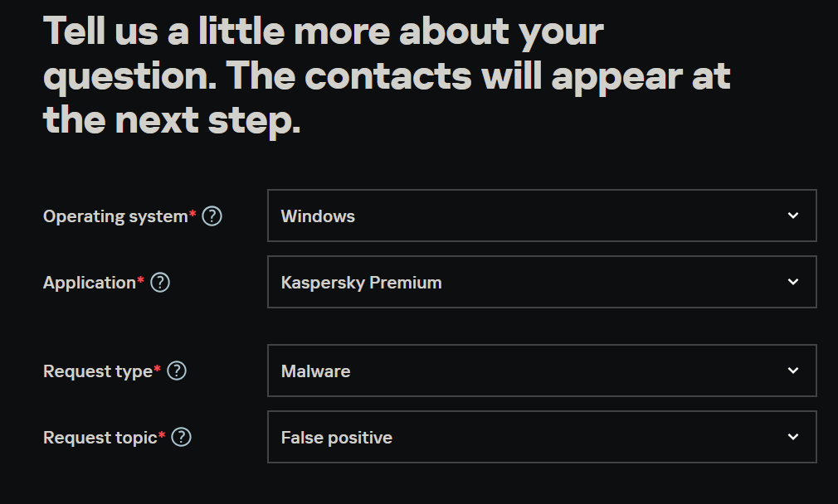
Task: Expand the False positive dropdown arrow
Action: click(x=793, y=437)
